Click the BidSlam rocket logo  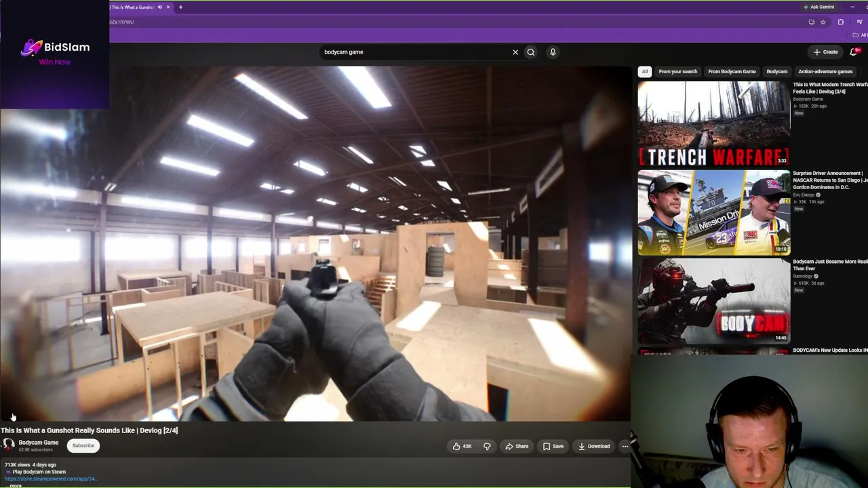(31, 47)
